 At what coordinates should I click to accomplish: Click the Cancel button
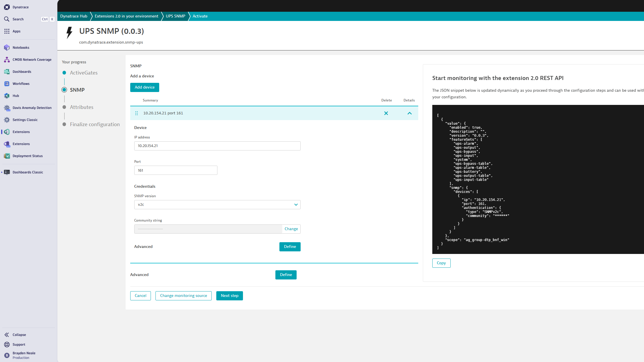(x=141, y=296)
